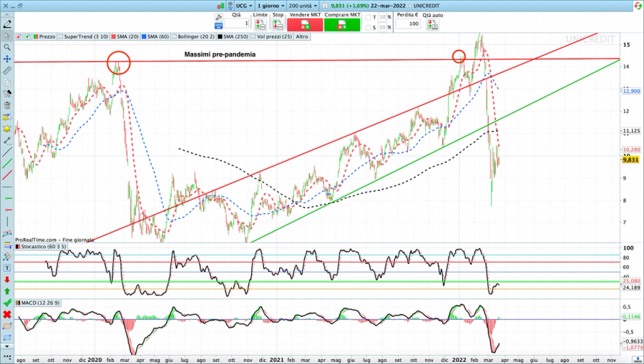
Task: Select the Prezzo indicator tab
Action: (44, 36)
